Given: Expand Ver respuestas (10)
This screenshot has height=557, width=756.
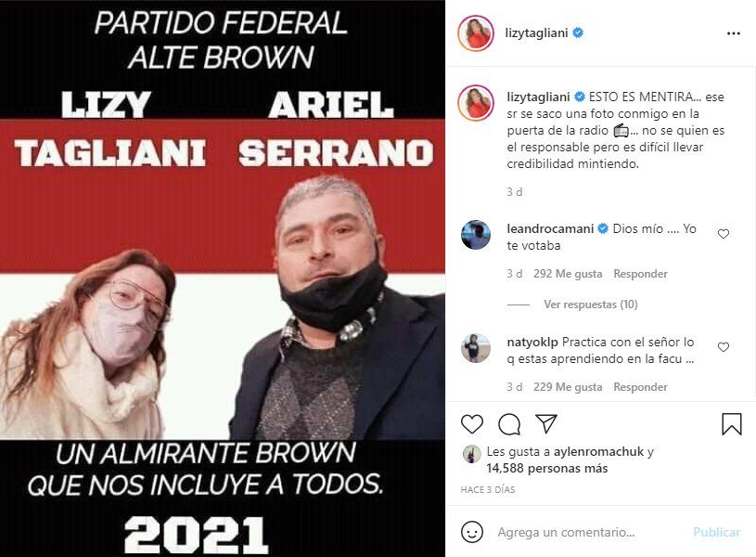Looking at the screenshot, I should click(x=591, y=304).
